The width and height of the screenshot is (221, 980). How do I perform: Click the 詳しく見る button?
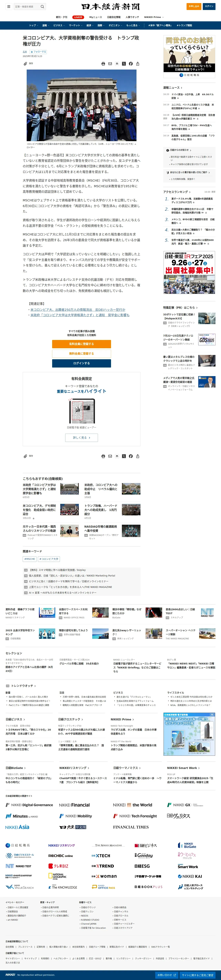[81, 438]
